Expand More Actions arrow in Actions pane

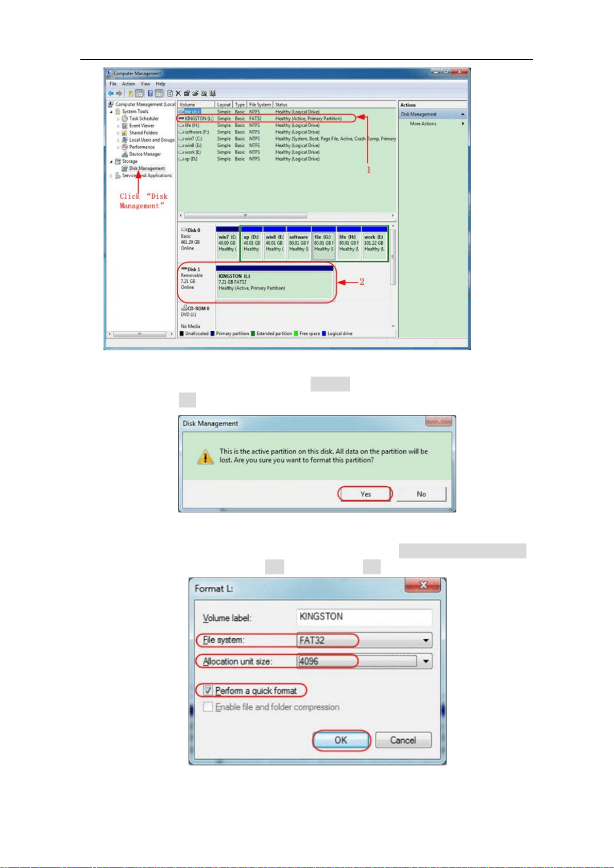point(463,124)
